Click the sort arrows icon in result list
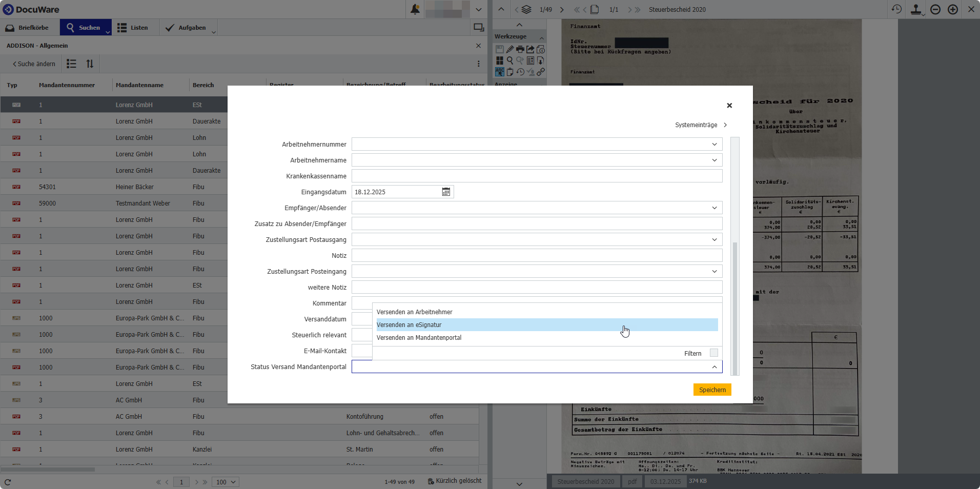 [90, 64]
